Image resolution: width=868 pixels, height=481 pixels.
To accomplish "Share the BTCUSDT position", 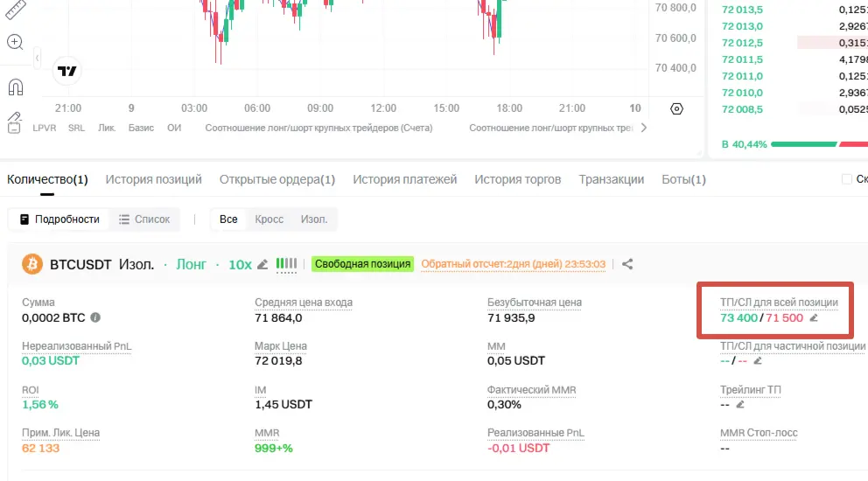I will 627,264.
